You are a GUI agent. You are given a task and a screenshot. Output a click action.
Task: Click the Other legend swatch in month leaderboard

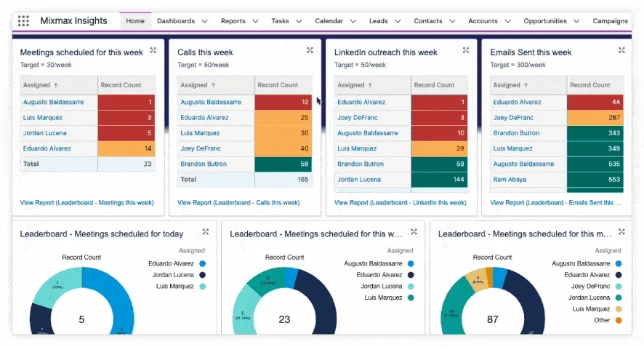(619, 320)
